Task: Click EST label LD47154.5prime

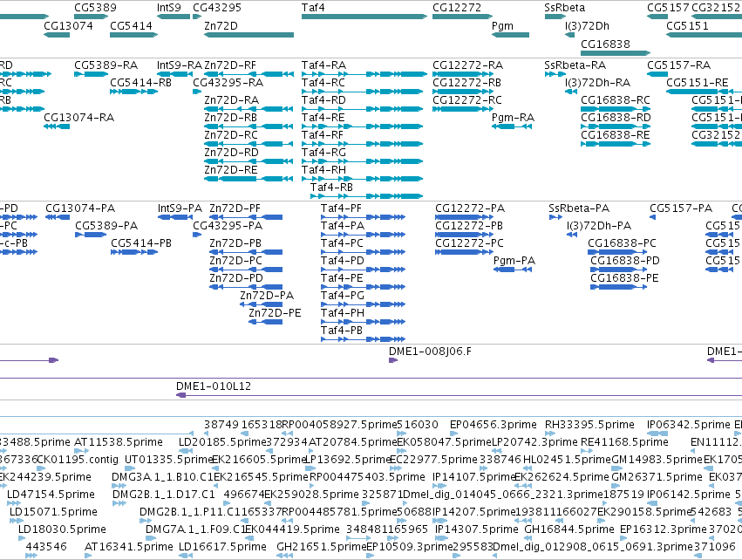Action: click(51, 495)
